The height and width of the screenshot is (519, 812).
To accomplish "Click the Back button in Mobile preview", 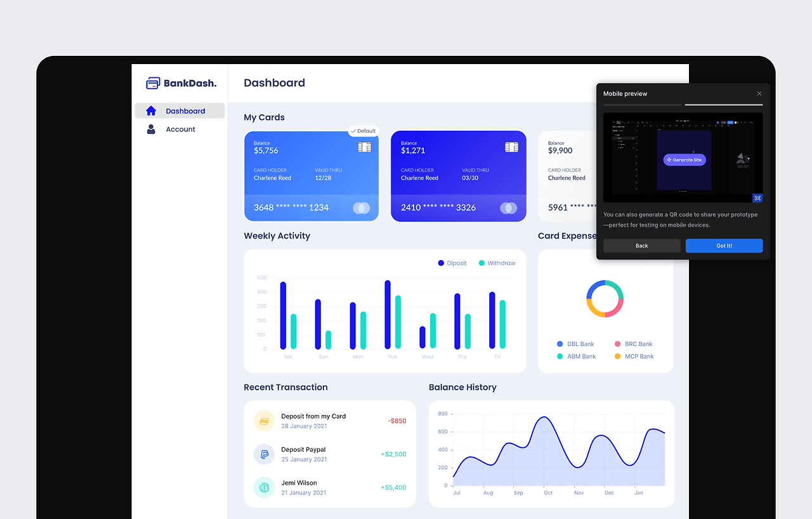I will [641, 246].
